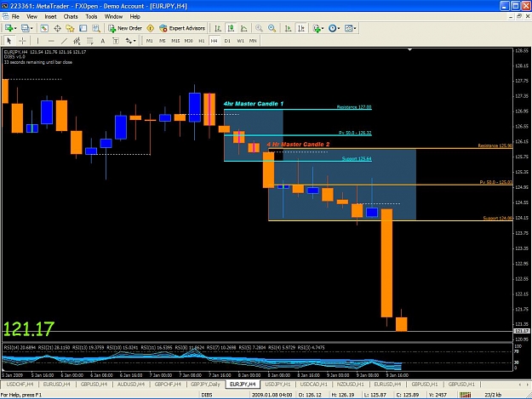This screenshot has width=532, height=399.
Task: Click the connection status bars icon in status bar
Action: tap(465, 395)
